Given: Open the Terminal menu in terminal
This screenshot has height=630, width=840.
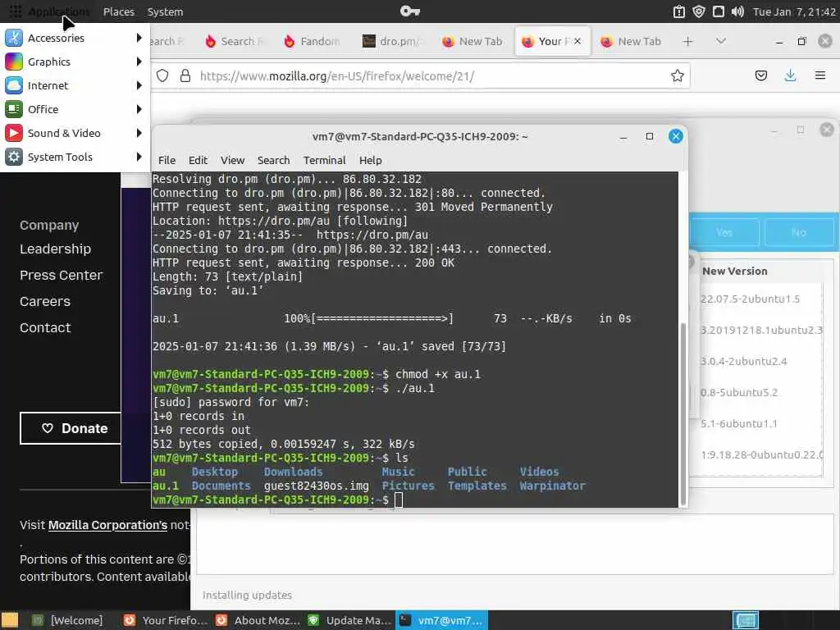Looking at the screenshot, I should (324, 160).
